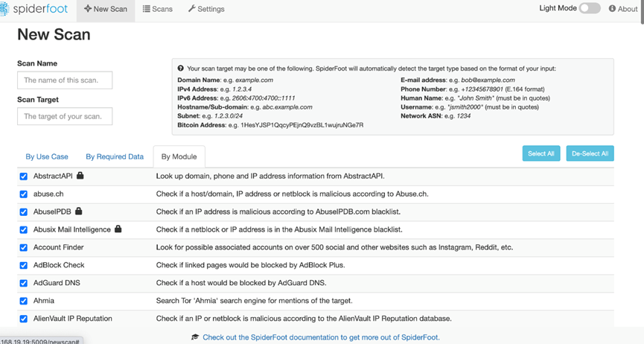Click the De-Select All button
The image size is (644, 344).
590,153
